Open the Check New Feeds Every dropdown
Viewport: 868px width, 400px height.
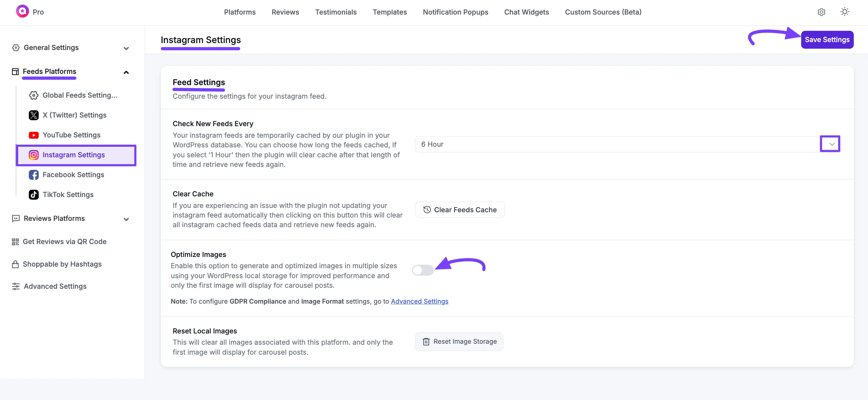(x=831, y=144)
